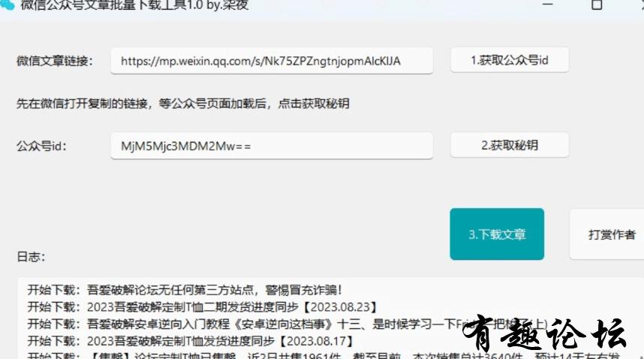Click the 2.获取秘钥 button
The width and height of the screenshot is (644, 359).
pyautogui.click(x=510, y=145)
